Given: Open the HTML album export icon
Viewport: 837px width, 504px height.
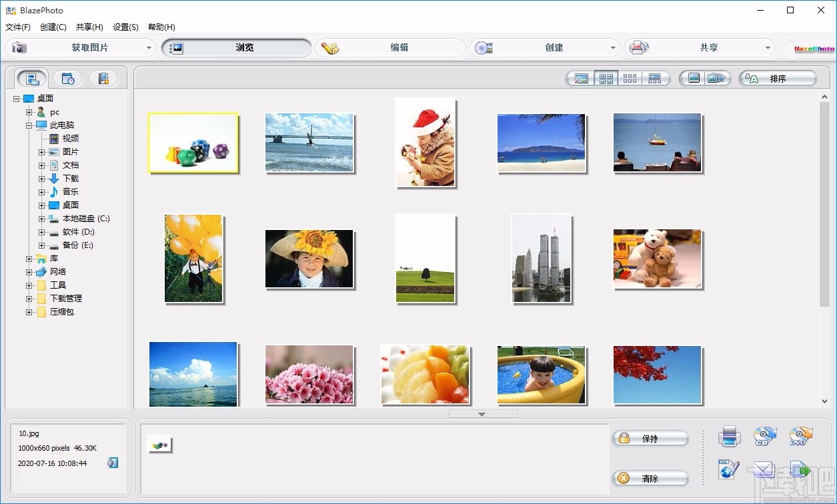Looking at the screenshot, I should (x=729, y=470).
